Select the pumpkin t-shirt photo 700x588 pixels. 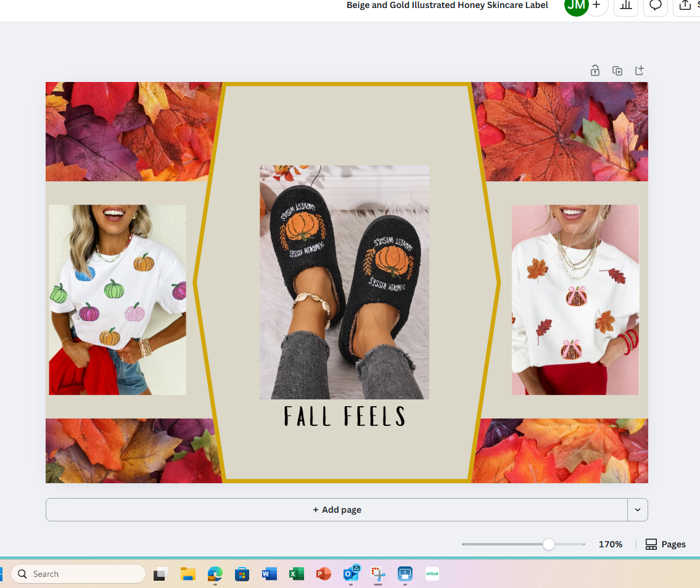coord(117,300)
